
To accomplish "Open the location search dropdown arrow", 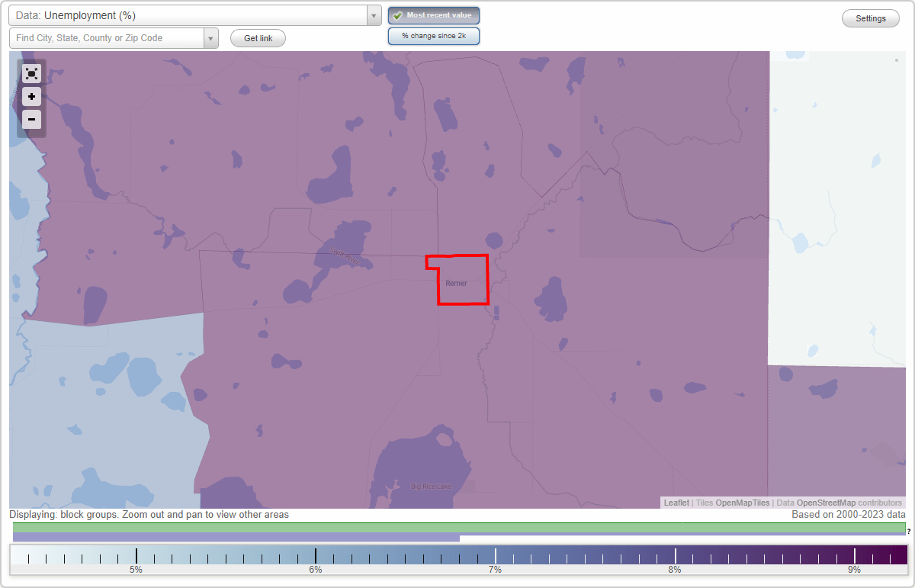I will 211,38.
